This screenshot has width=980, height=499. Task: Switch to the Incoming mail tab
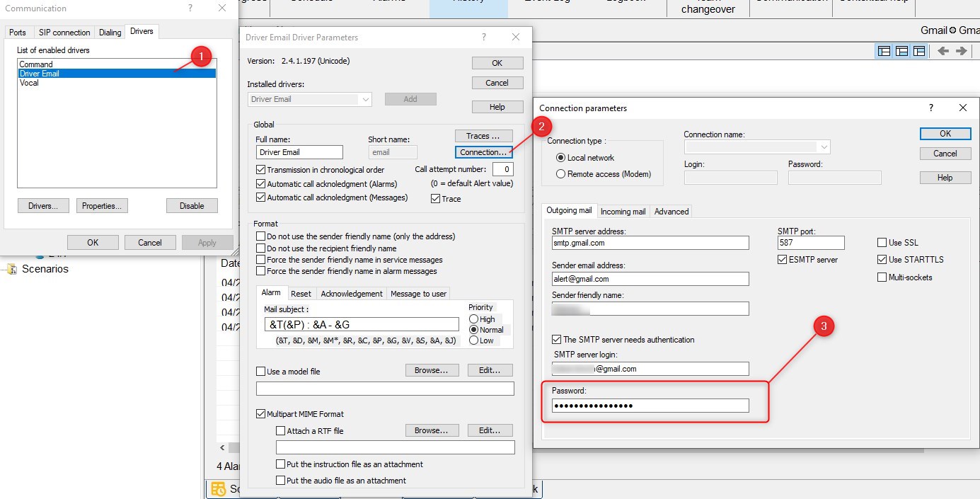[623, 211]
